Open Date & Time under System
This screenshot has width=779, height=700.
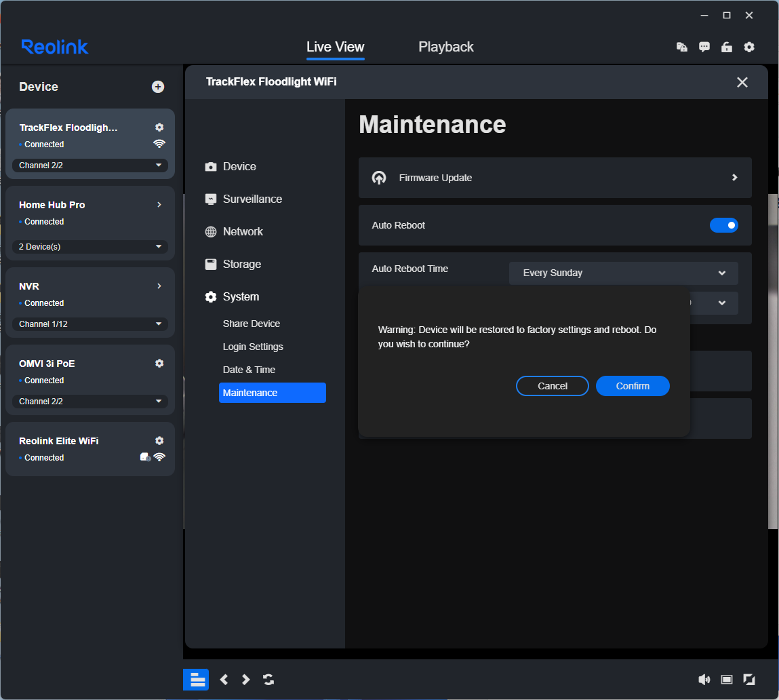[249, 370]
